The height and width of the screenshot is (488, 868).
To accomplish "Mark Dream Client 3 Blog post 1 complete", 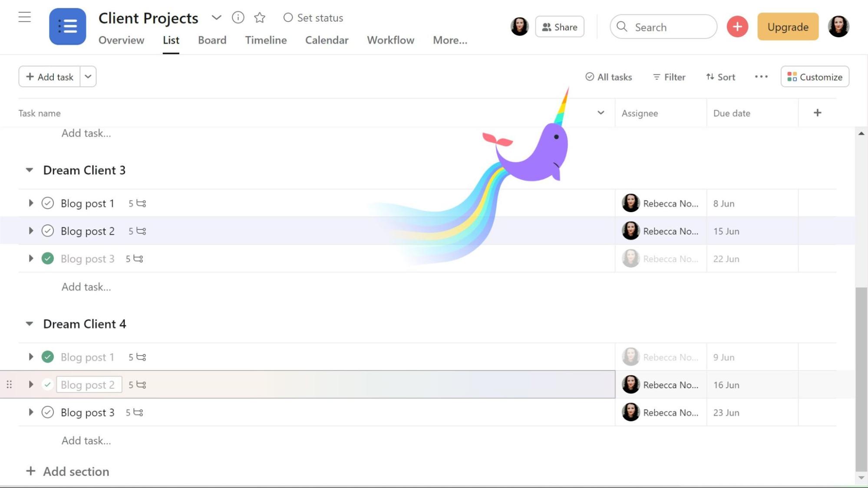I will tap(48, 203).
